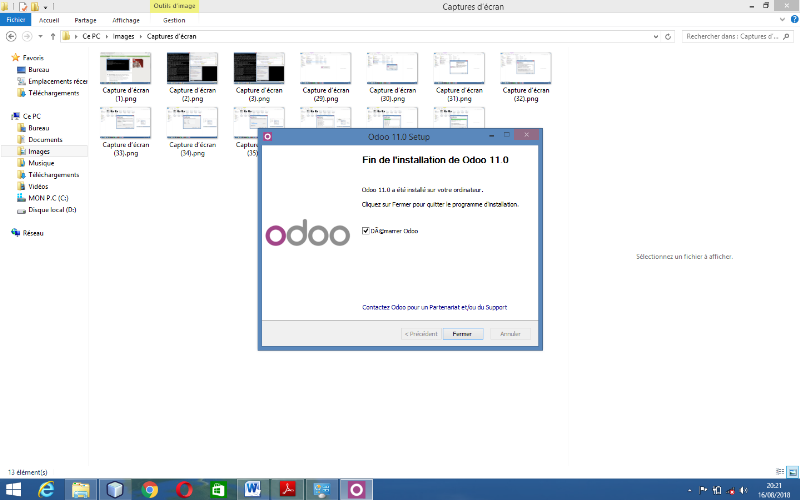
Task: Open Control Panel taskbar icon
Action: pos(321,490)
